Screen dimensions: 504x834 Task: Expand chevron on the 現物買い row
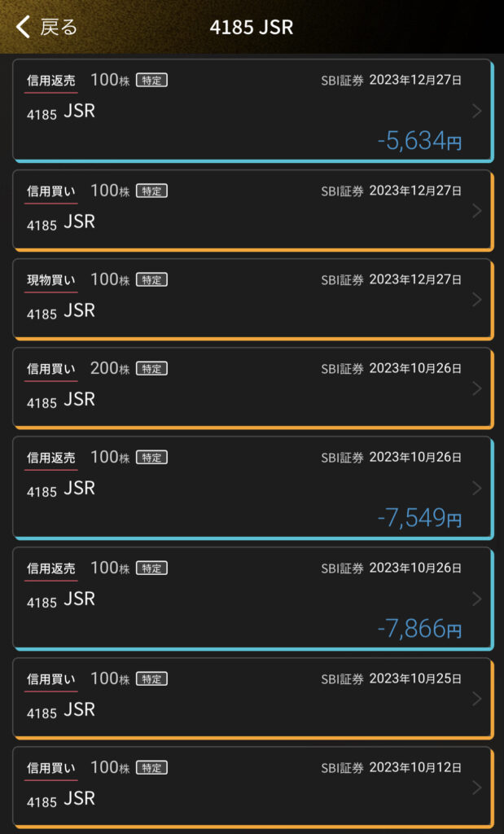pyautogui.click(x=476, y=300)
